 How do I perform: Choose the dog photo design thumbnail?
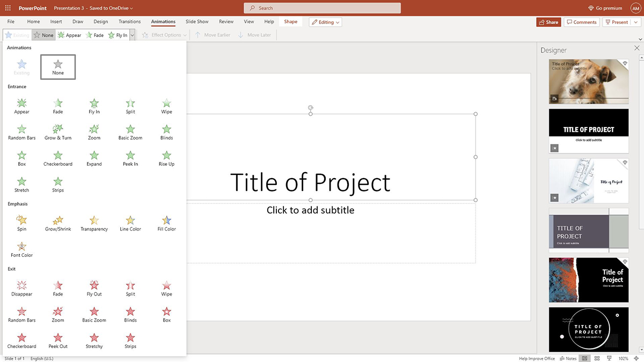[588, 82]
